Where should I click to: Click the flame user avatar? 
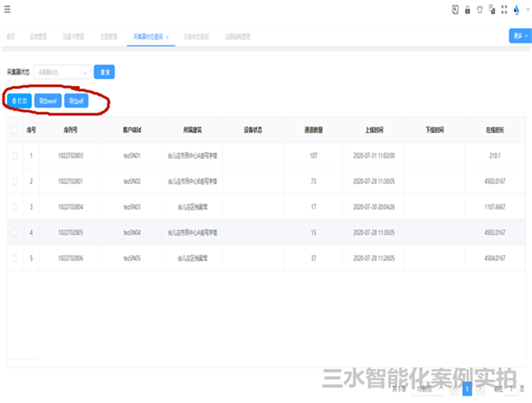[517, 10]
